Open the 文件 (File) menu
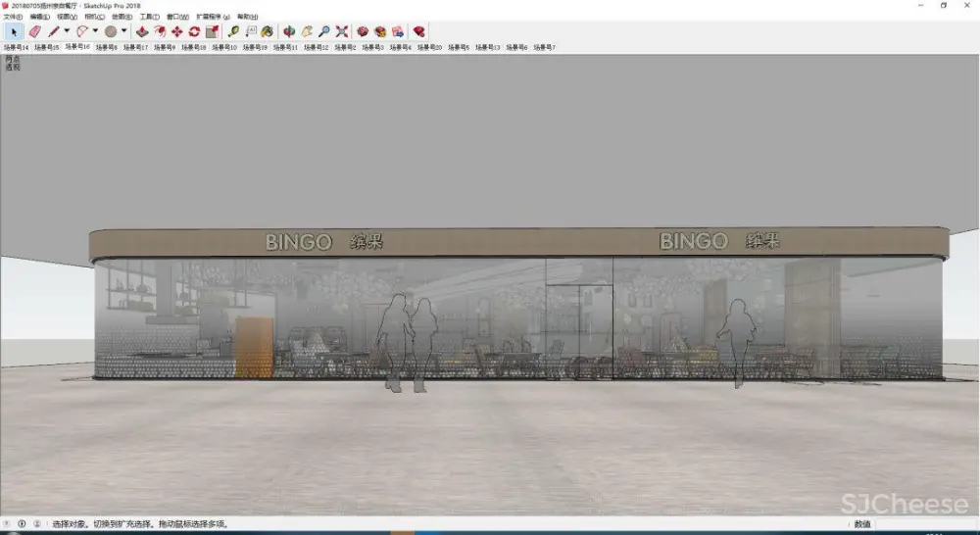The image size is (980, 535). (13, 17)
